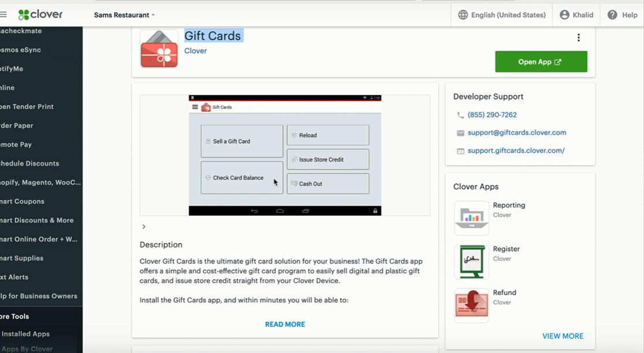Call support number (855) 290-7262
This screenshot has width=644, height=353.
[x=492, y=115]
